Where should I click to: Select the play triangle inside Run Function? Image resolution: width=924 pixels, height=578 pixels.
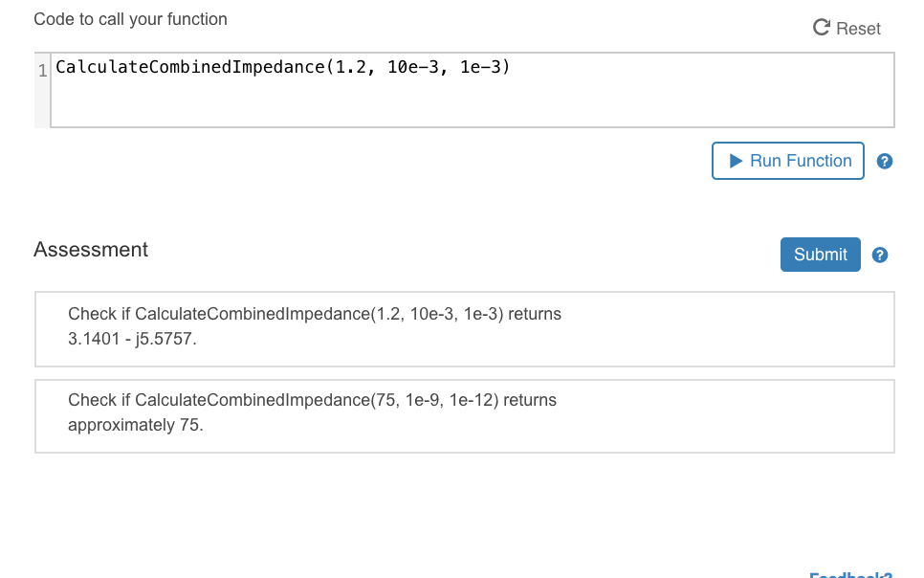click(735, 161)
